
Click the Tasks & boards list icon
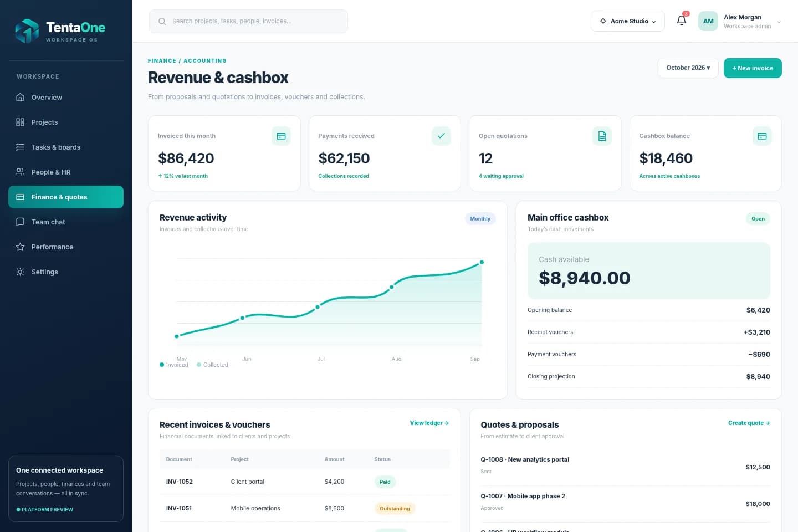coord(21,147)
